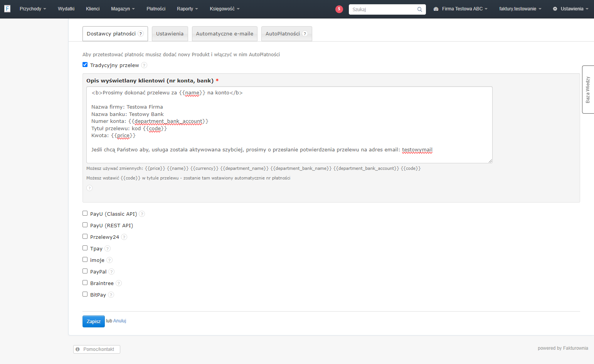Image resolution: width=594 pixels, height=364 pixels.
Task: Click into the Szukaj search field
Action: coord(387,9)
